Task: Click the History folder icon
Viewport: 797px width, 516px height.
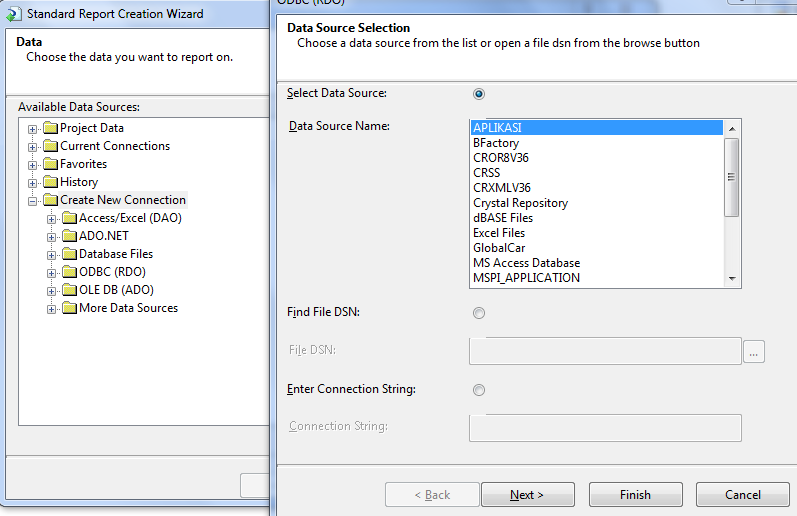Action: click(x=50, y=182)
